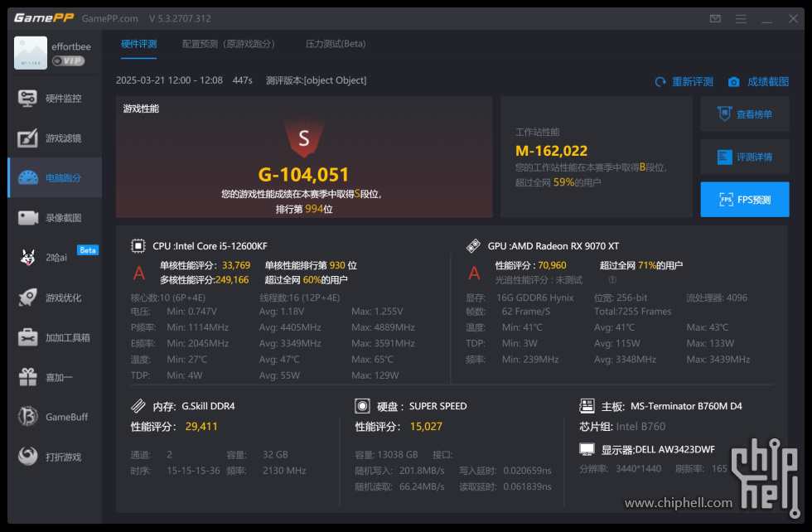Image resolution: width=812 pixels, height=532 pixels.
Task: Click the info icon beside 光追性能评分 未测试
Action: point(612,280)
